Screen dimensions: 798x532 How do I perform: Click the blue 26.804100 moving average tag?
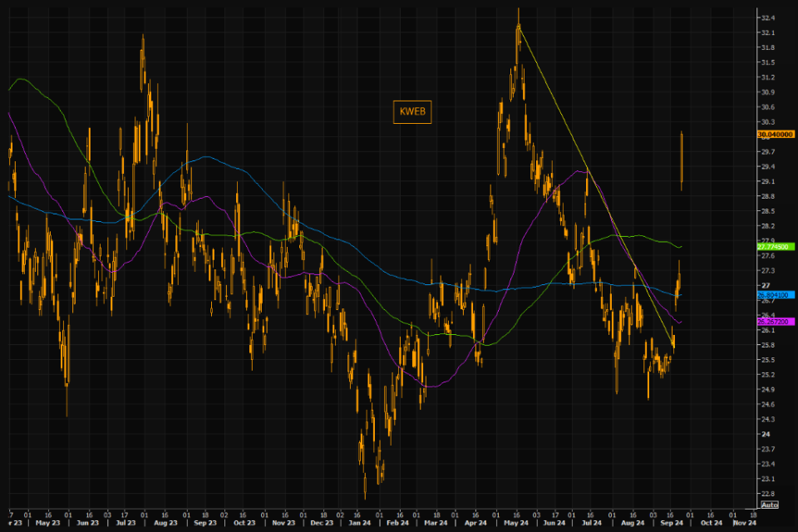point(776,295)
